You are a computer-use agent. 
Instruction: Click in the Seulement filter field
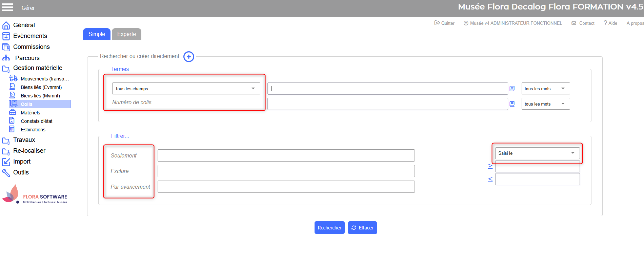(x=286, y=155)
